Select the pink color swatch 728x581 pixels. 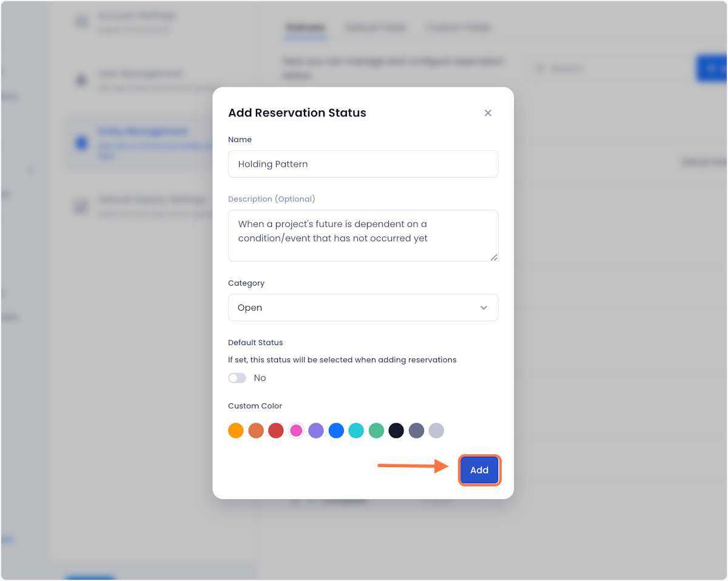tap(296, 431)
